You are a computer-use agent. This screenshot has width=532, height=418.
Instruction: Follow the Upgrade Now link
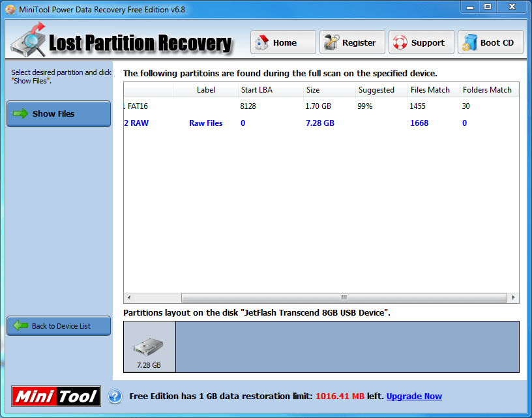[414, 396]
